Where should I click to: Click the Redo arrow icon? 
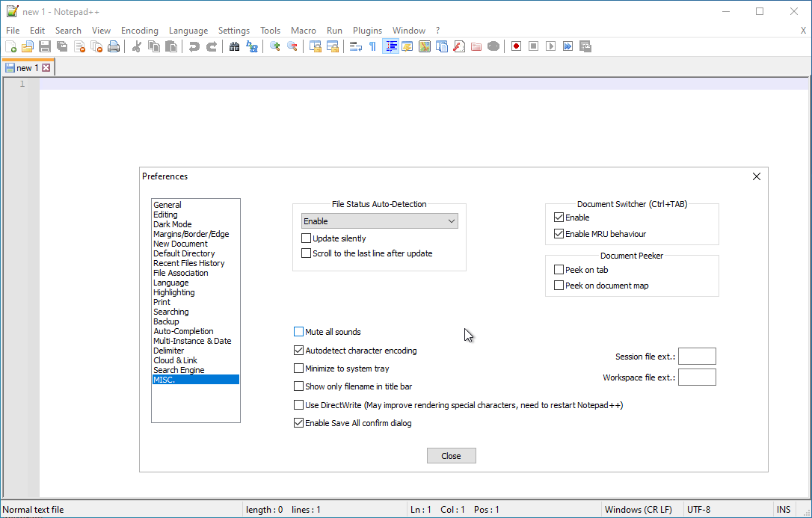[212, 46]
